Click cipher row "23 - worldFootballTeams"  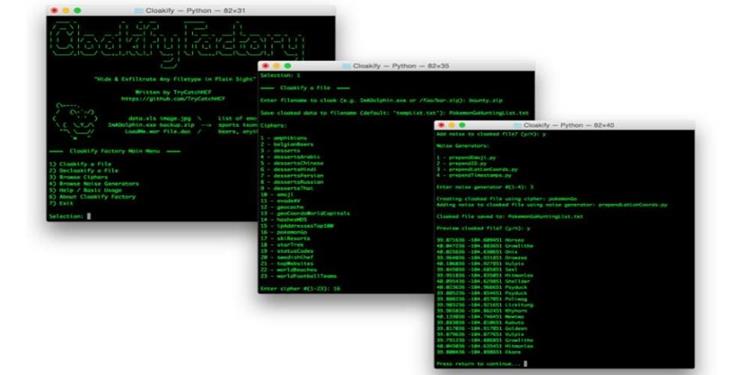pos(299,276)
